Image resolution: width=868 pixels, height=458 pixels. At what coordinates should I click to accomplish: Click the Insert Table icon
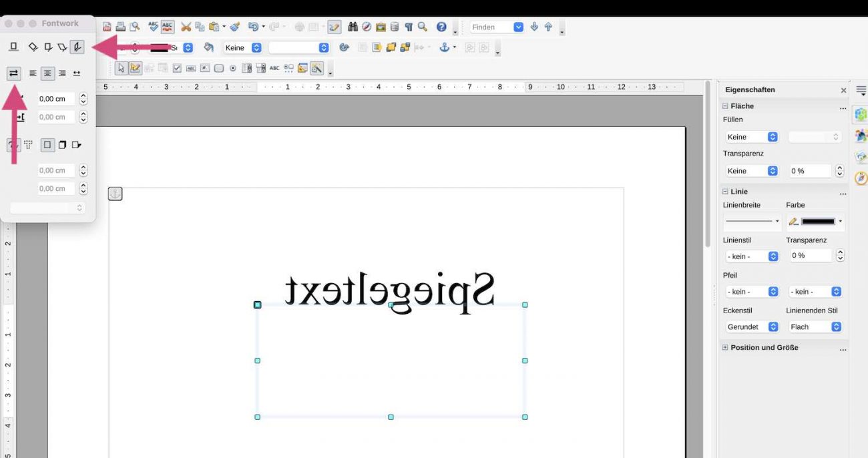(x=313, y=27)
